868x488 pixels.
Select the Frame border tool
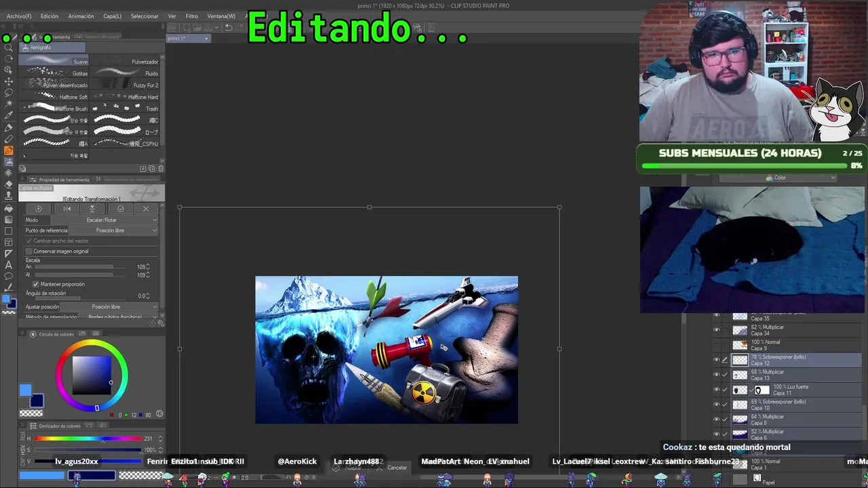[x=9, y=242]
